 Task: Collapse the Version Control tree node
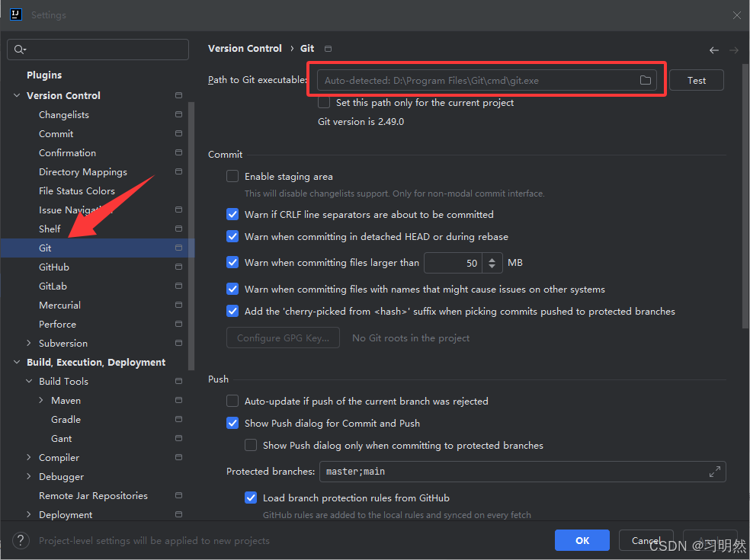pyautogui.click(x=17, y=95)
